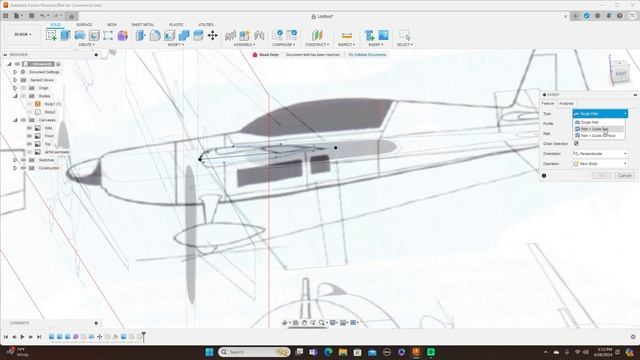This screenshot has width=640, height=360.
Task: Show the Body2 body via eye icon
Action: coord(29,112)
